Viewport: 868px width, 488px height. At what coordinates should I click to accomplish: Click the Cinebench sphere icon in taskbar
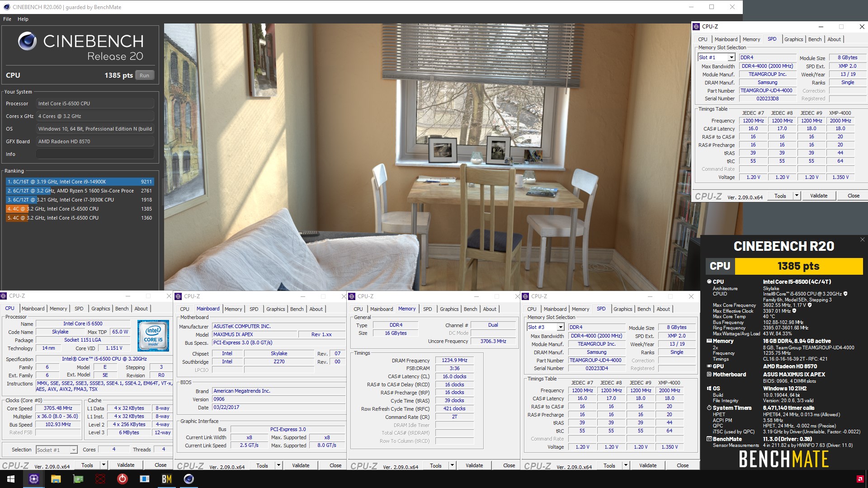[x=189, y=479]
